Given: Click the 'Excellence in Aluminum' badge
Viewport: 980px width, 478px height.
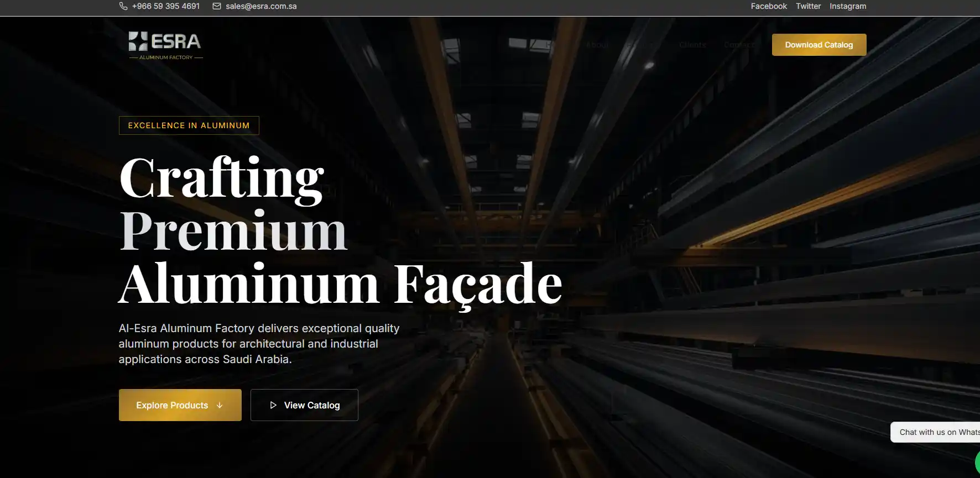Looking at the screenshot, I should pyautogui.click(x=189, y=125).
